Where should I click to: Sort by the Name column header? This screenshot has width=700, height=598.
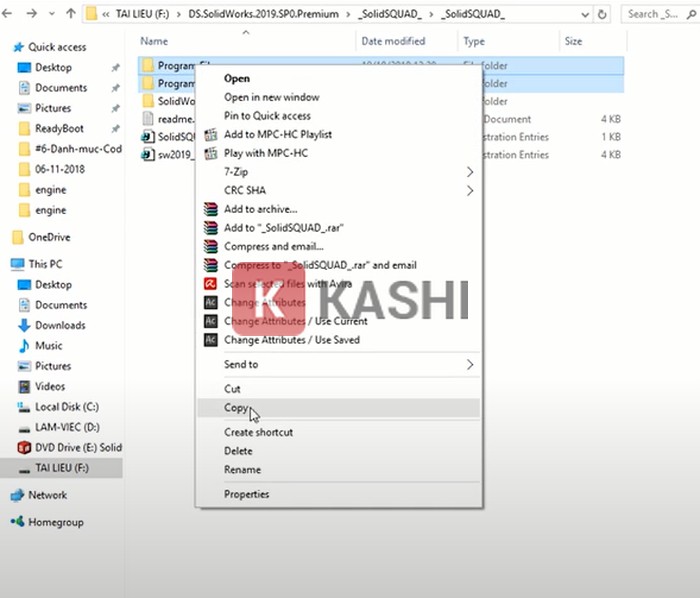pyautogui.click(x=154, y=42)
